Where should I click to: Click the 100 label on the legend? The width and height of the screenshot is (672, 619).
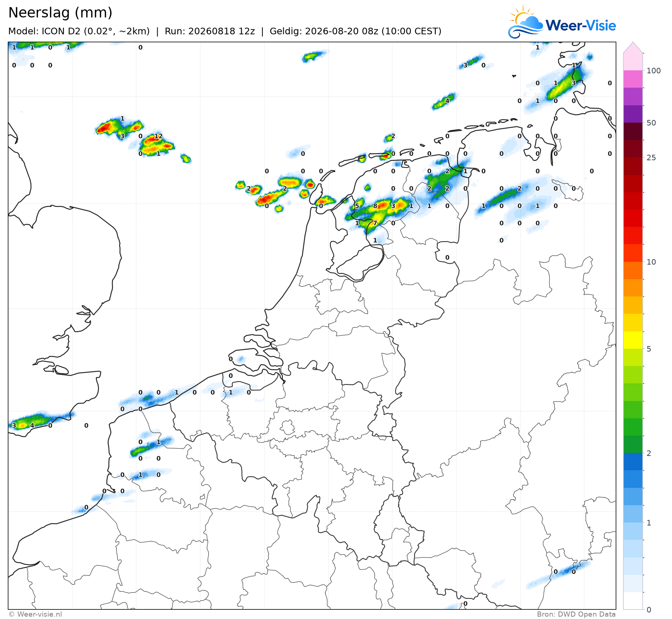[x=654, y=71]
